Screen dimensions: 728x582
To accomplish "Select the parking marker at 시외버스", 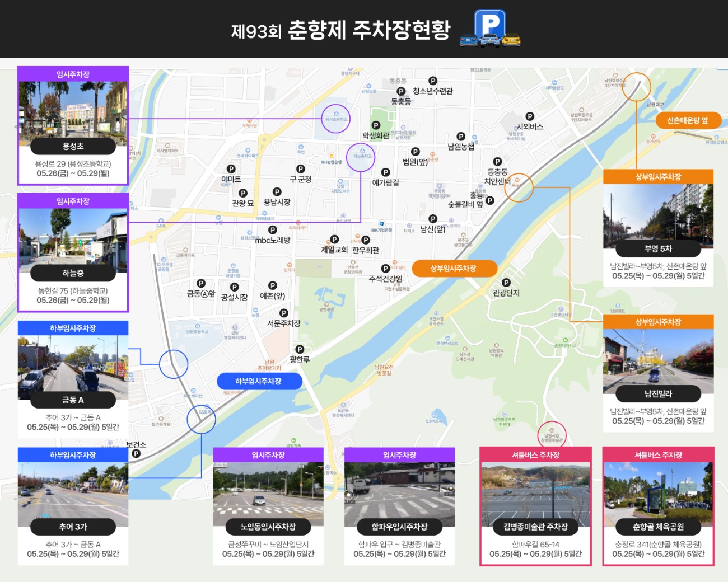I will point(530,116).
